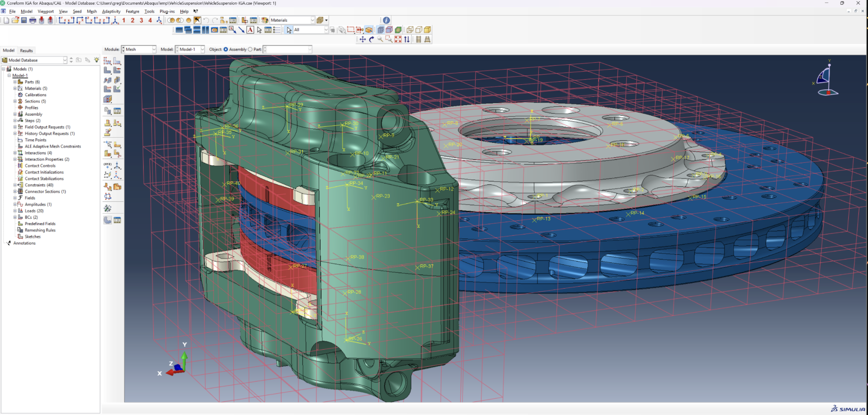The height and width of the screenshot is (415, 868).
Task: Expand the Materials (5) tree node
Action: (x=15, y=88)
